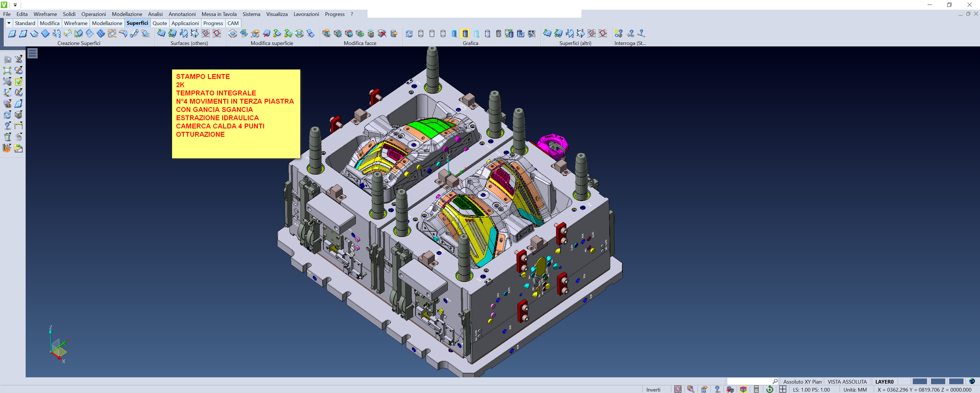Expand the quick access toolbar arrow
The image size is (980, 393).
[x=15, y=5]
